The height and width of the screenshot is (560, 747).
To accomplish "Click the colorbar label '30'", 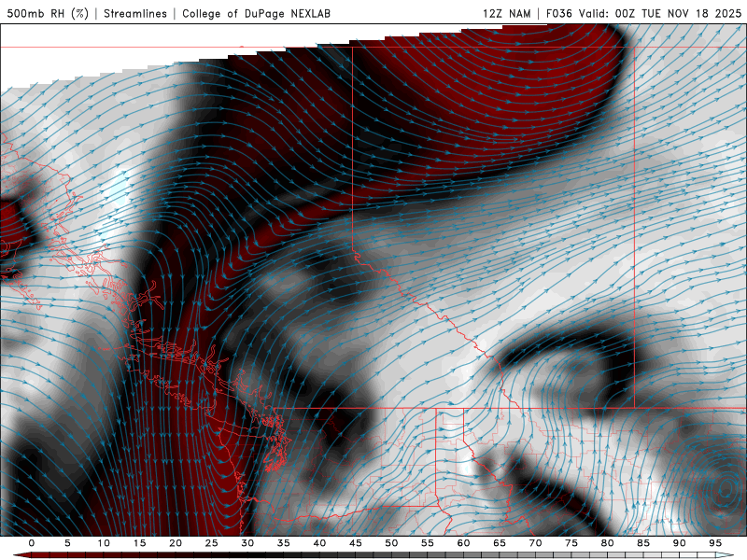I will pyautogui.click(x=247, y=543).
